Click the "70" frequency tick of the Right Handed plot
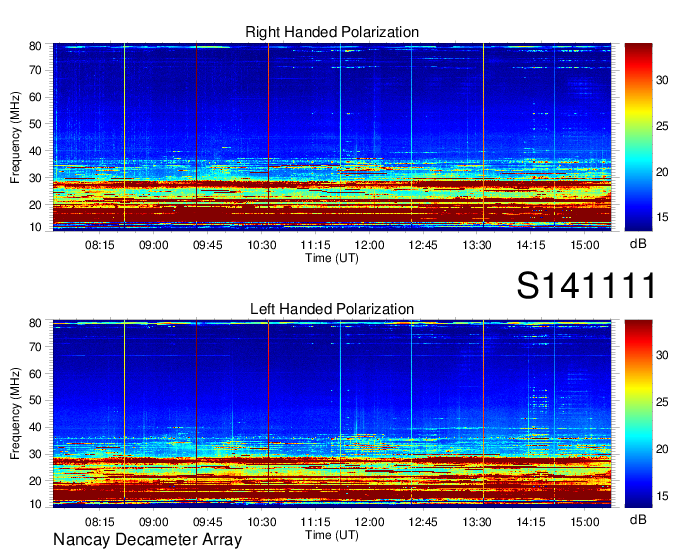Image resolution: width=680 pixels, height=552 pixels. tap(35, 70)
